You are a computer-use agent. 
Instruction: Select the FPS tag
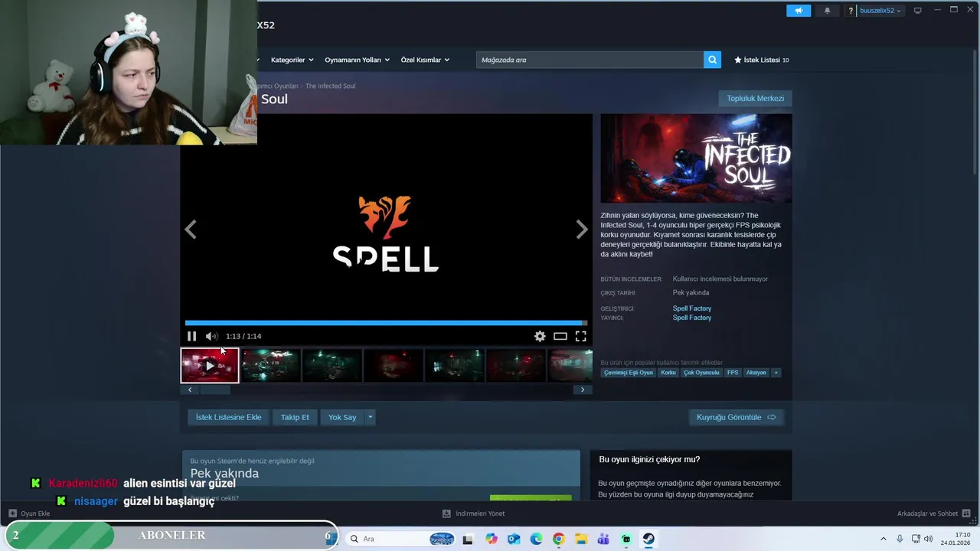733,373
